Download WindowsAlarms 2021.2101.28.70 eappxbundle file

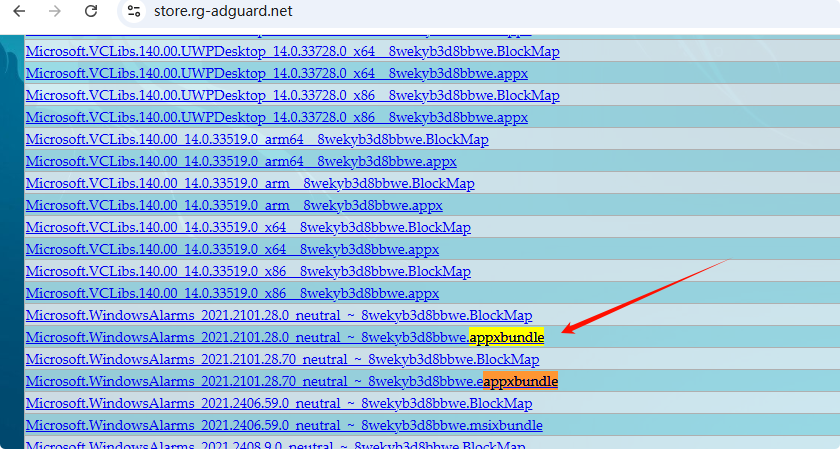click(292, 381)
